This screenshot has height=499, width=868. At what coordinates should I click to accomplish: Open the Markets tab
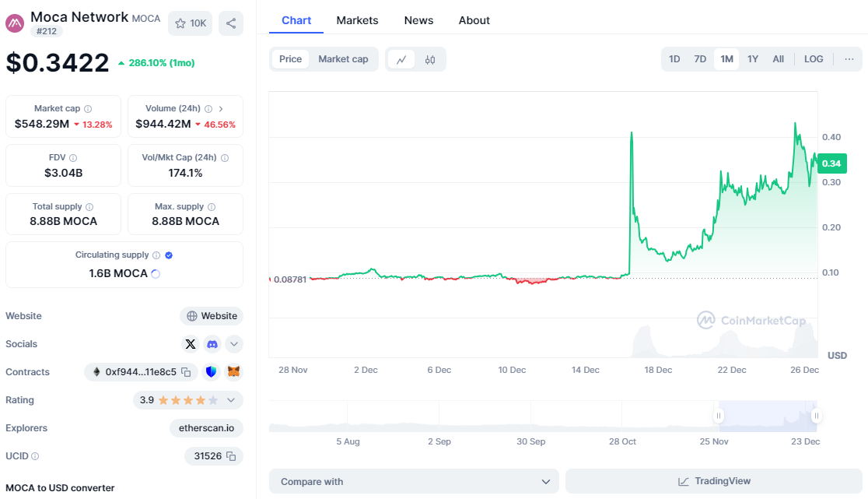click(x=357, y=20)
